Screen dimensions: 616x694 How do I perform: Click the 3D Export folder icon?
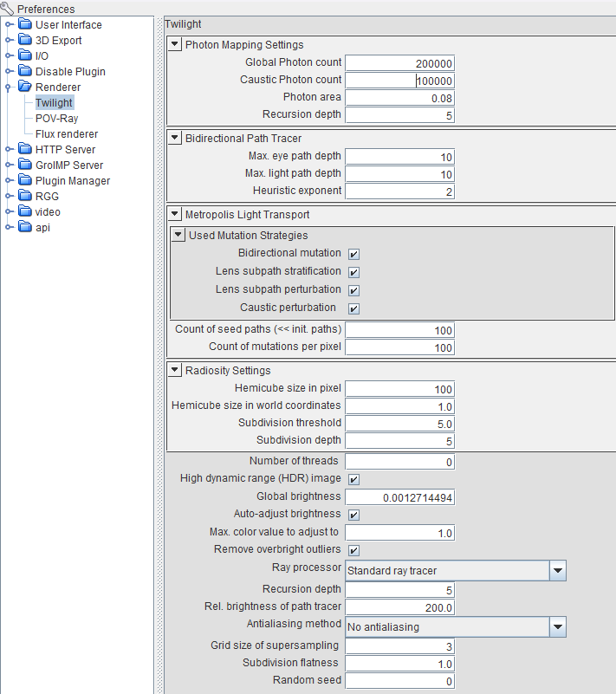pos(25,40)
